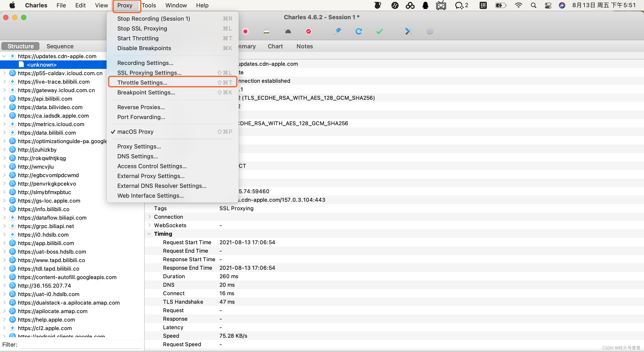Choose Disable Breakpoints
Screen dimensions: 644x352
pos(172,48)
